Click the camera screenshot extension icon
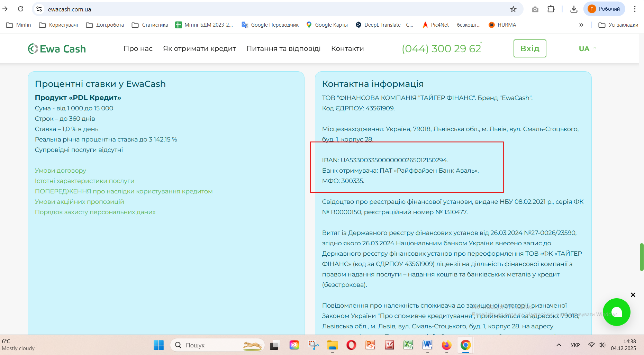This screenshot has width=644, height=355. (535, 9)
